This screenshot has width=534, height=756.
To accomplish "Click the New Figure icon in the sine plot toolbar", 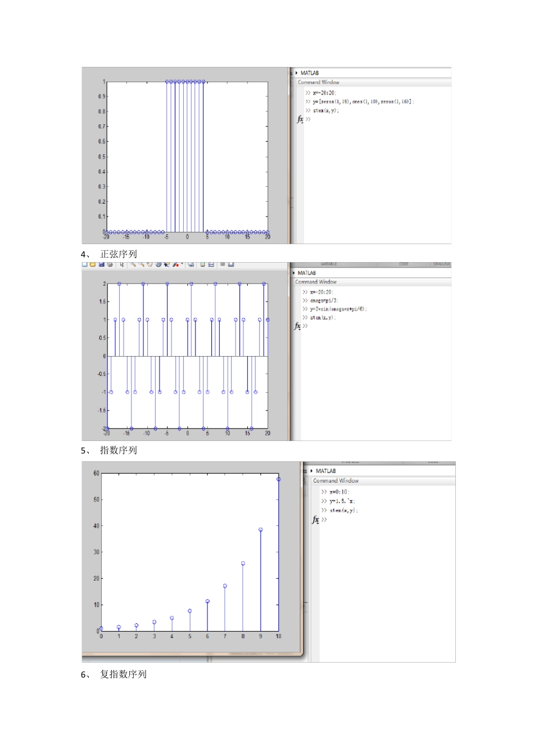I will (84, 264).
